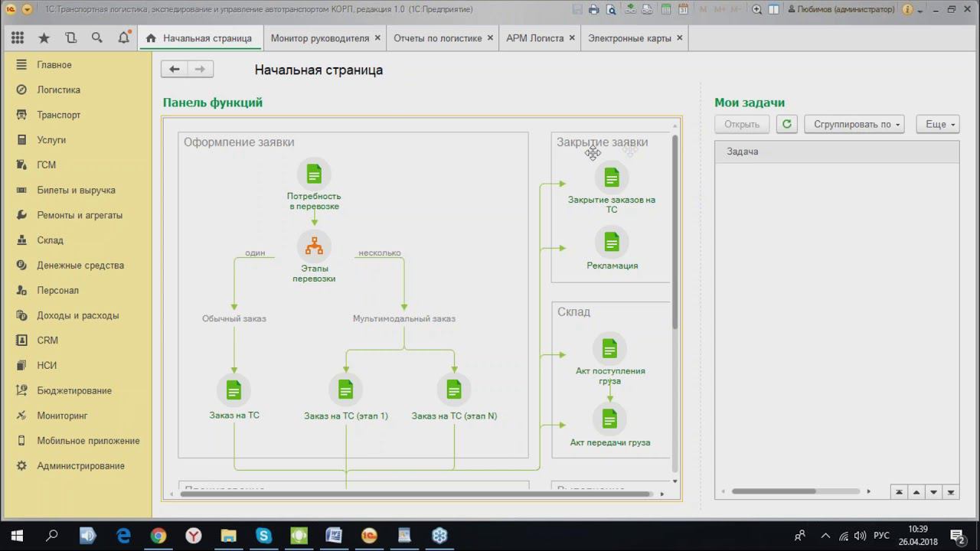
Task: Open File Explorer from the taskbar
Action: pos(228,536)
